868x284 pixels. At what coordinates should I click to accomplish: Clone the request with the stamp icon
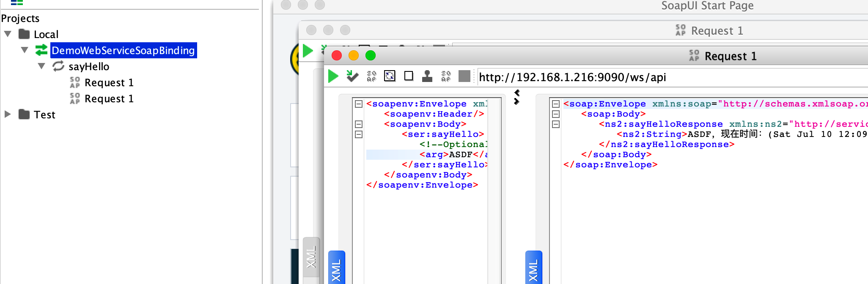pyautogui.click(x=427, y=76)
